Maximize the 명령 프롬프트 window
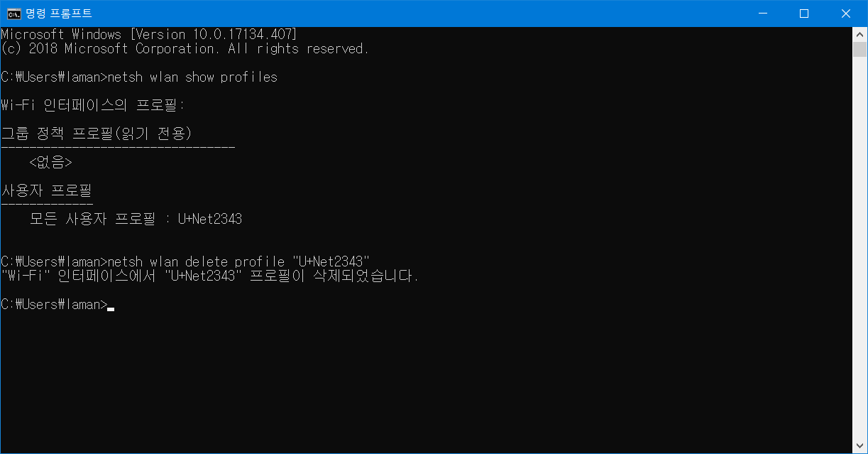Viewport: 868px width, 454px height. pos(804,13)
